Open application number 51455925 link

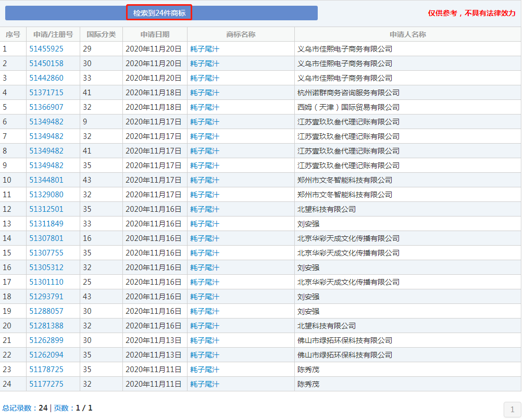pos(46,49)
